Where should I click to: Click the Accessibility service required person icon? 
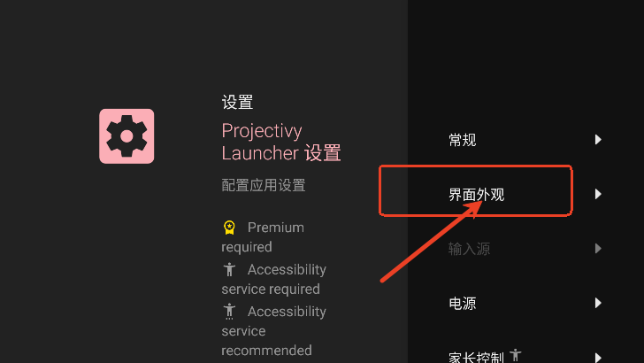229,270
